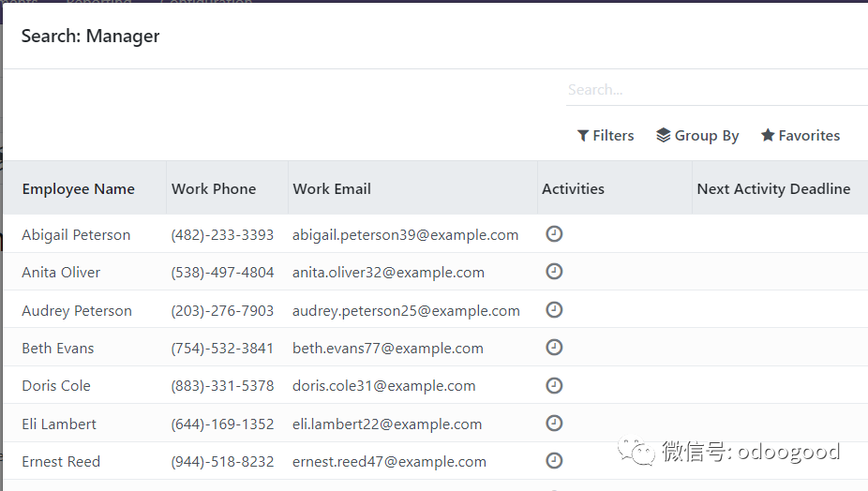Open the Filters dropdown

pyautogui.click(x=606, y=136)
